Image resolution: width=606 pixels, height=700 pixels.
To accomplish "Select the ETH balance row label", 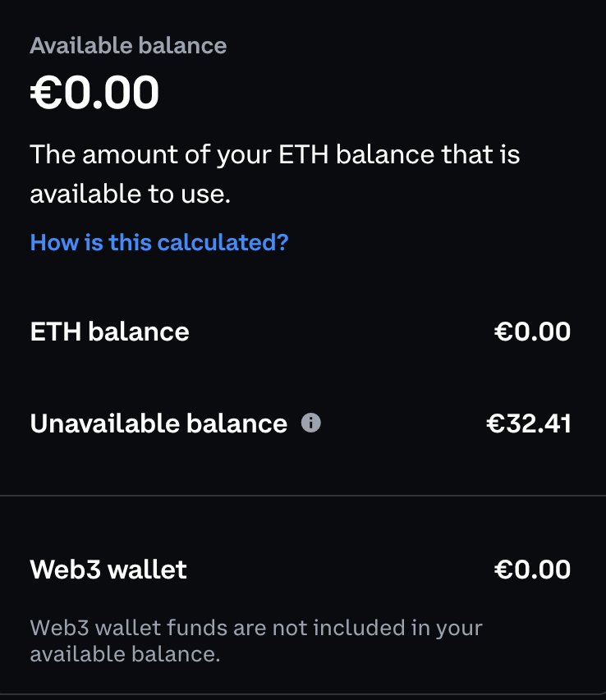I will 110,332.
